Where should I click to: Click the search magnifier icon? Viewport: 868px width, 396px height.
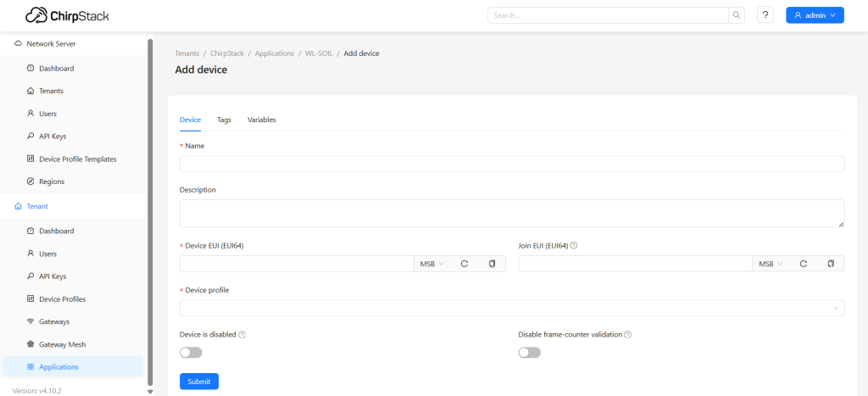point(737,15)
